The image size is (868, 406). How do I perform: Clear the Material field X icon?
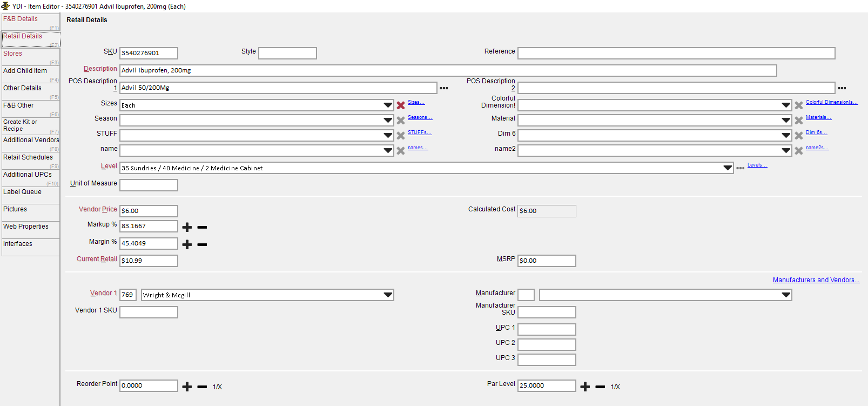[x=799, y=121]
